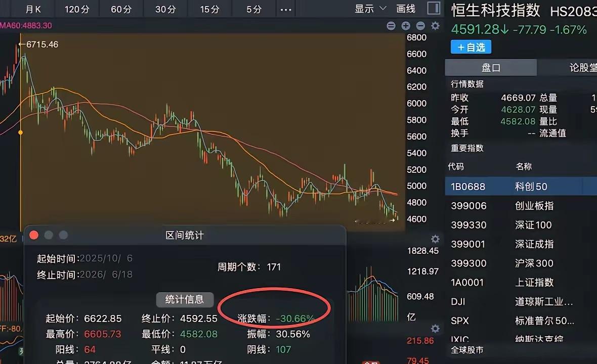This screenshot has width=597, height=364.
Task: Open the volume panel settings gear
Action: tap(435, 239)
